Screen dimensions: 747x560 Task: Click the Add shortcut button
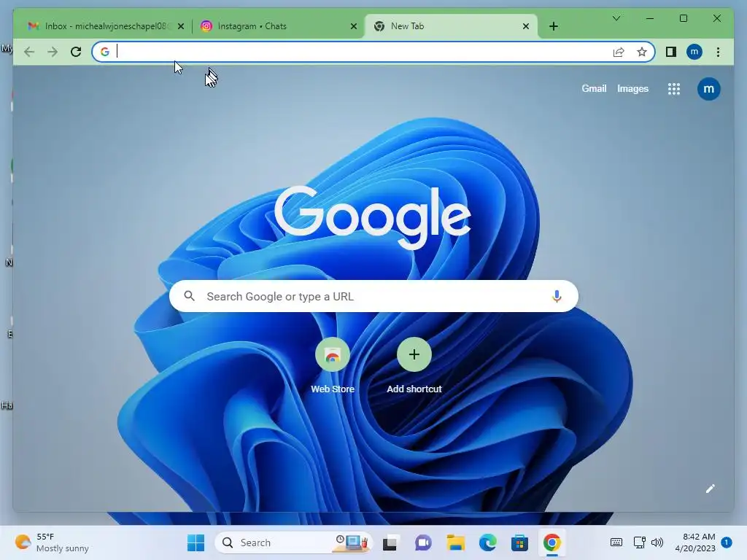(414, 366)
